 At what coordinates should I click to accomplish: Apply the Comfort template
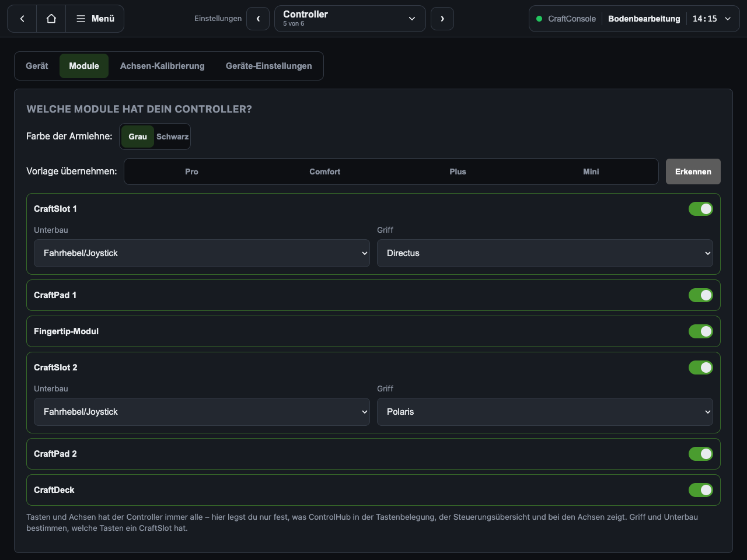tap(325, 171)
